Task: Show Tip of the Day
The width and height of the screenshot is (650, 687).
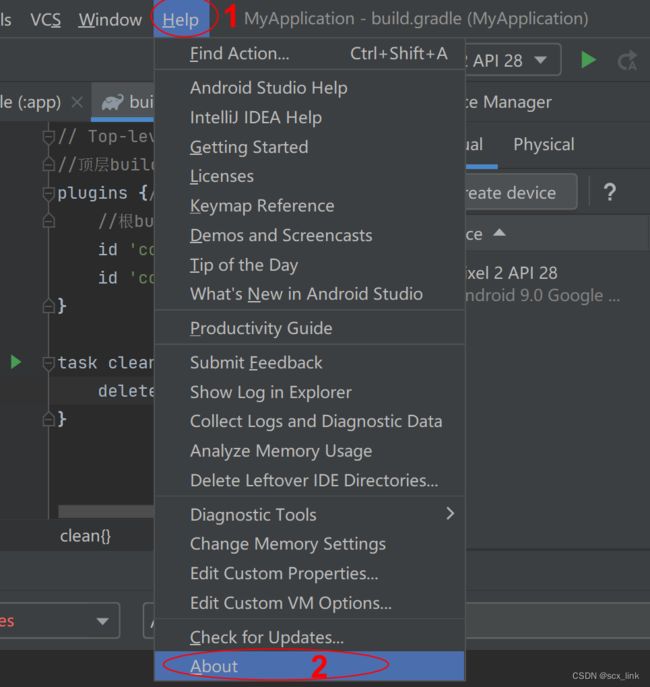Action: click(310, 265)
